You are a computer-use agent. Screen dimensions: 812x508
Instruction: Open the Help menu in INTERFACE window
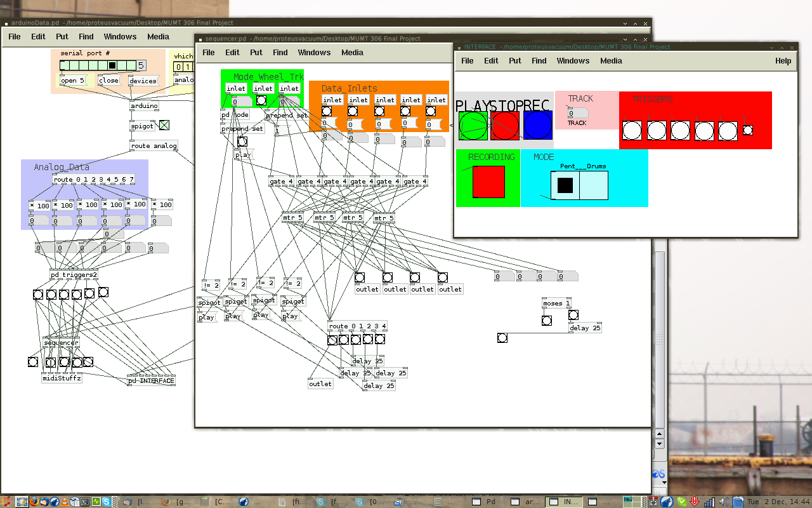[783, 61]
